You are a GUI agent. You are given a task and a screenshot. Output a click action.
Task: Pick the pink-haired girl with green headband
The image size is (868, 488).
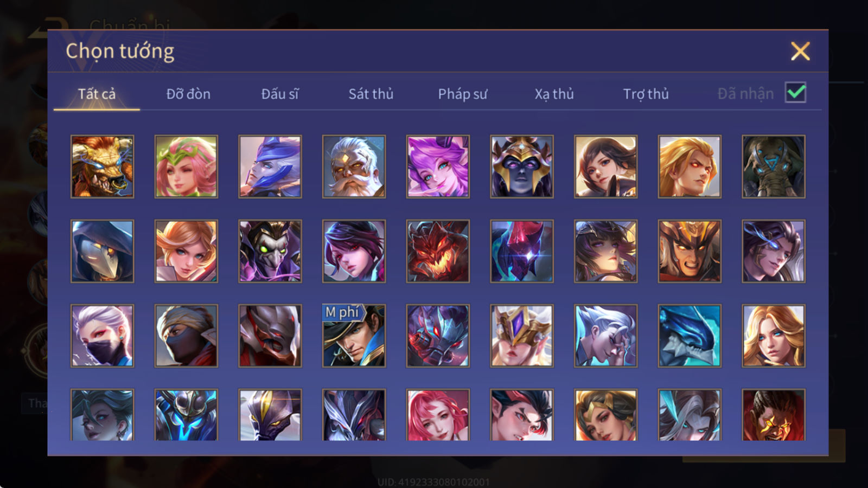point(186,166)
